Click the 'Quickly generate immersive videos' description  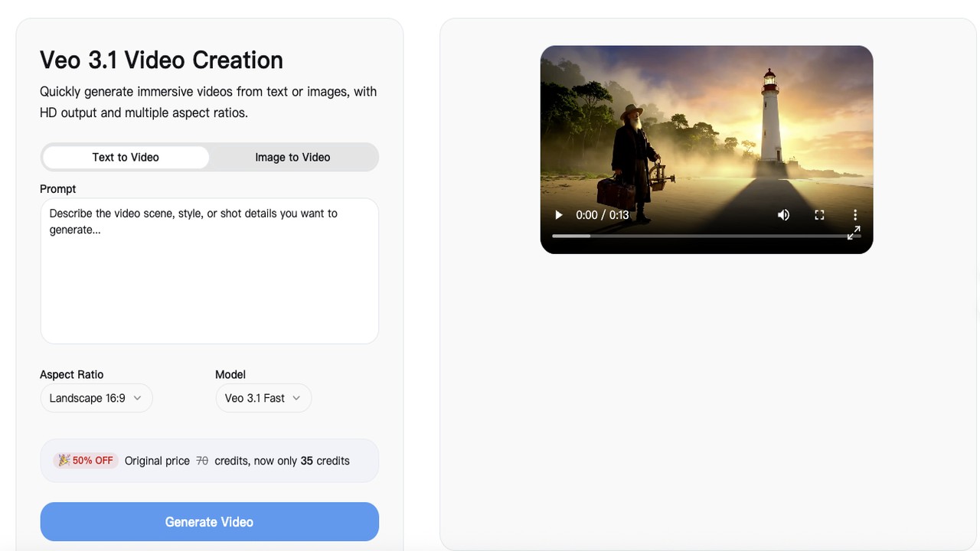[x=208, y=102]
